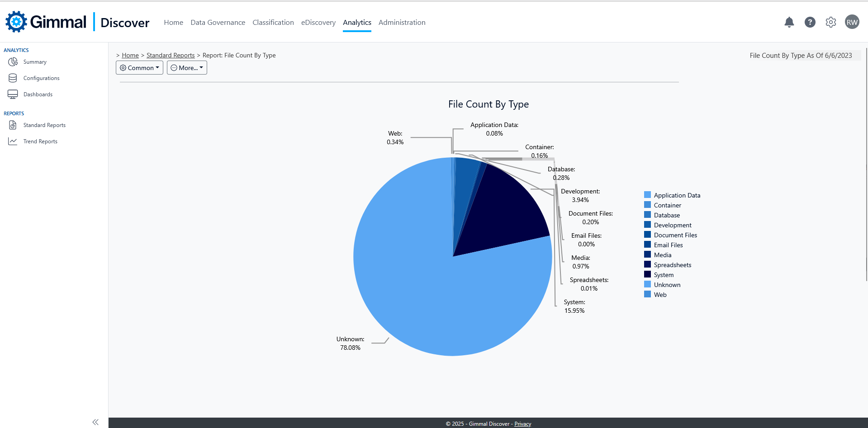Click the Trend Reports line chart icon
The width and height of the screenshot is (868, 428).
[13, 141]
